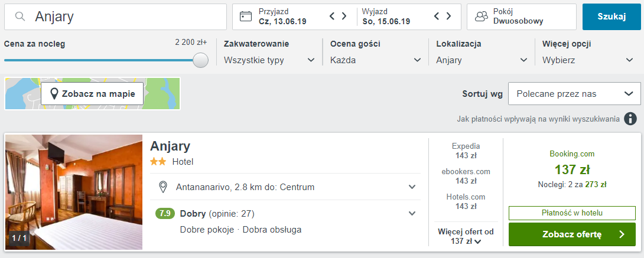This screenshot has width=644, height=258.
Task: Click the hotel room photo thumbnail
Action: pyautogui.click(x=74, y=192)
